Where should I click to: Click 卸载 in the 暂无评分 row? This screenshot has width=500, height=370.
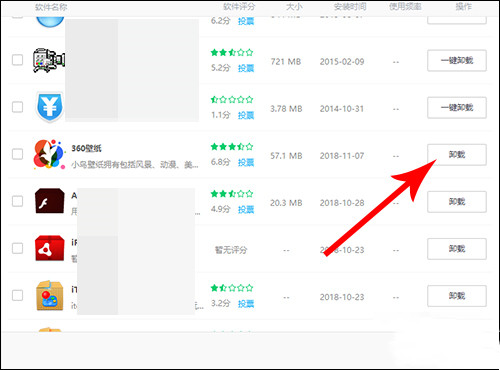tap(457, 249)
